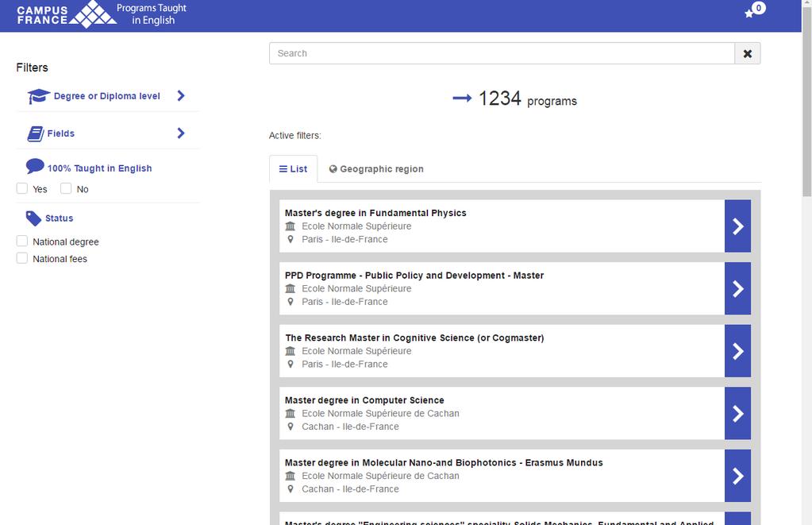Click the list icon in List tab
Image resolution: width=812 pixels, height=525 pixels.
pos(283,169)
